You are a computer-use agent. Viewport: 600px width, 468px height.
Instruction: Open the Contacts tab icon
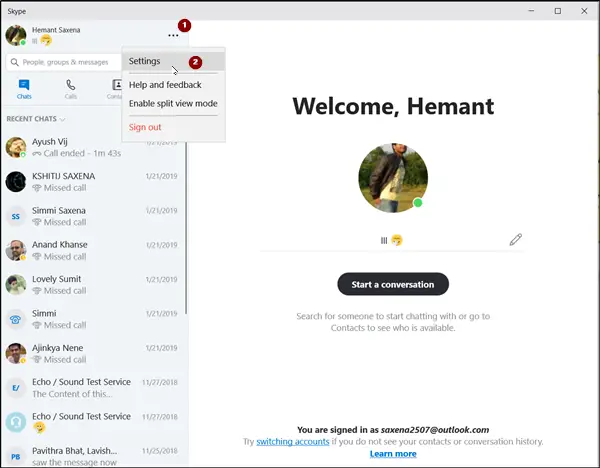[x=117, y=85]
